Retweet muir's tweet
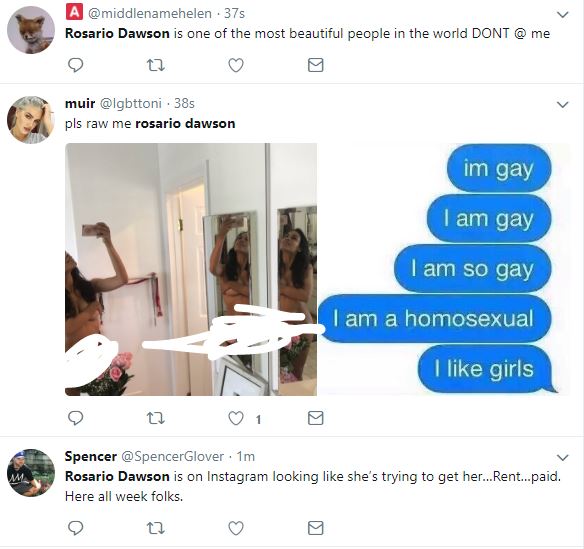 point(156,418)
